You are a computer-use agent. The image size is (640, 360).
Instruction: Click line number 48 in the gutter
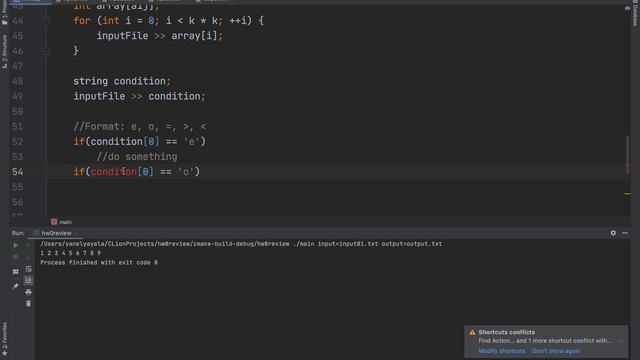click(18, 81)
